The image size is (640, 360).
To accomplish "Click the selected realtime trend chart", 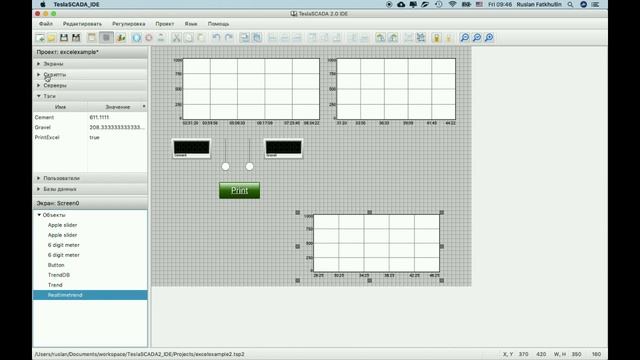I will tap(370, 246).
